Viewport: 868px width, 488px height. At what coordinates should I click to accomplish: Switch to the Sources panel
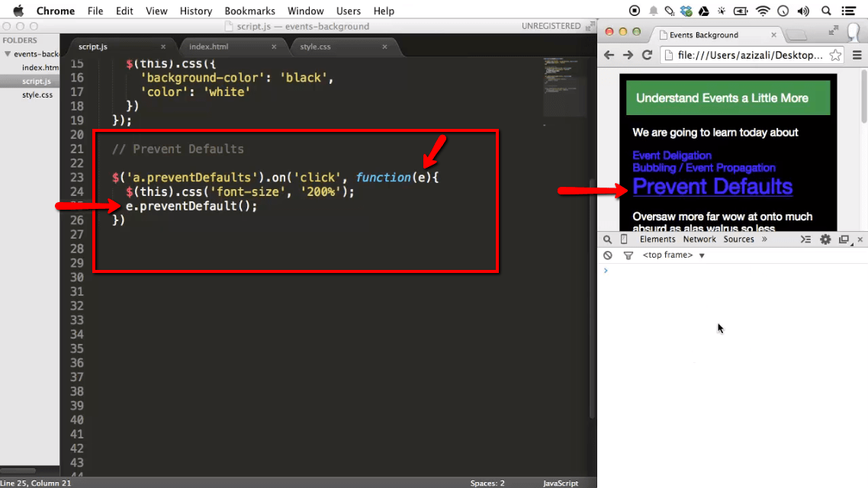tap(738, 239)
